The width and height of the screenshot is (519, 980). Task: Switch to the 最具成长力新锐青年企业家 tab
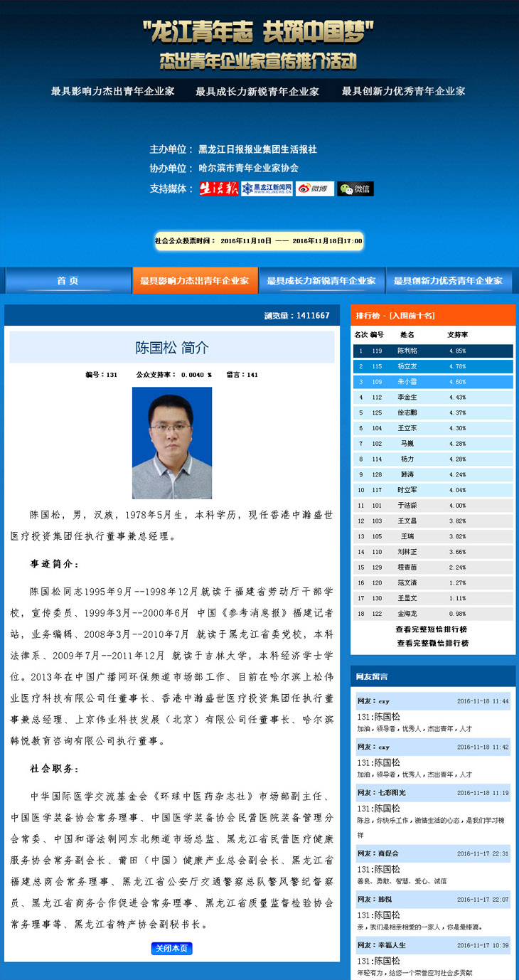point(321,281)
